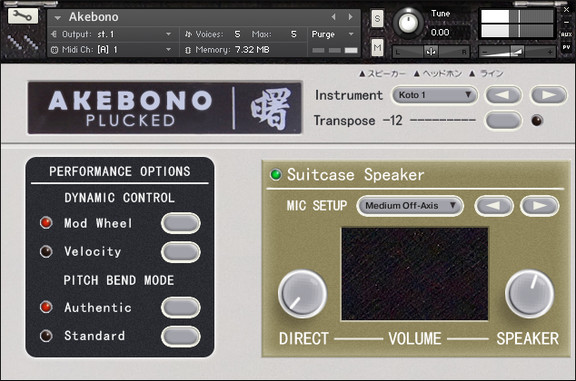Enable Velocity dynamic control button
Screen dimensions: 576x381
point(181,252)
